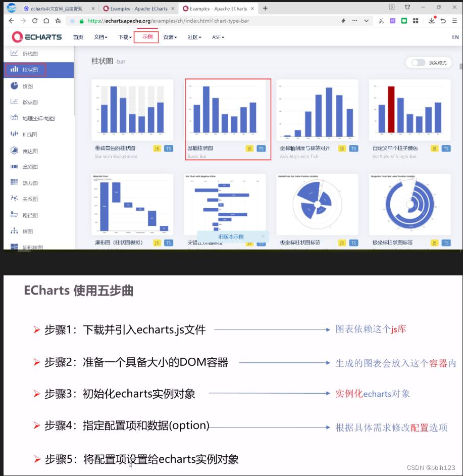Select 盒须图 boxplot in the sidebar
This screenshot has width=463, height=476.
point(38,167)
